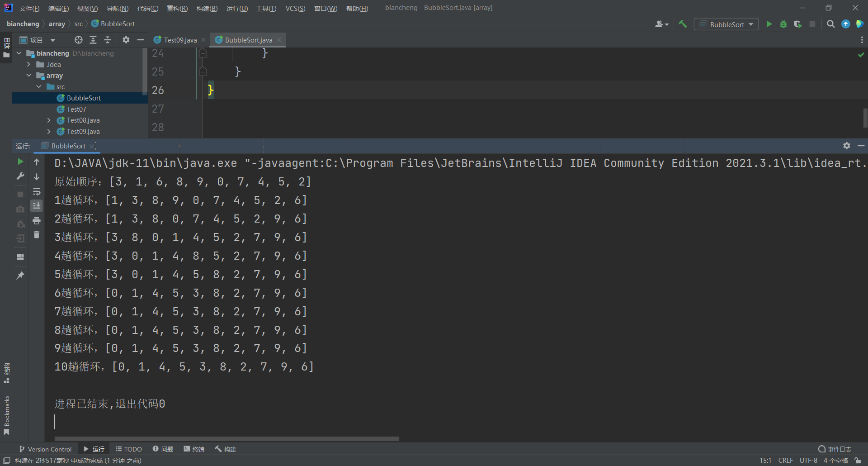This screenshot has width=868, height=466.
Task: Open the 构建 build tool window
Action: click(226, 449)
